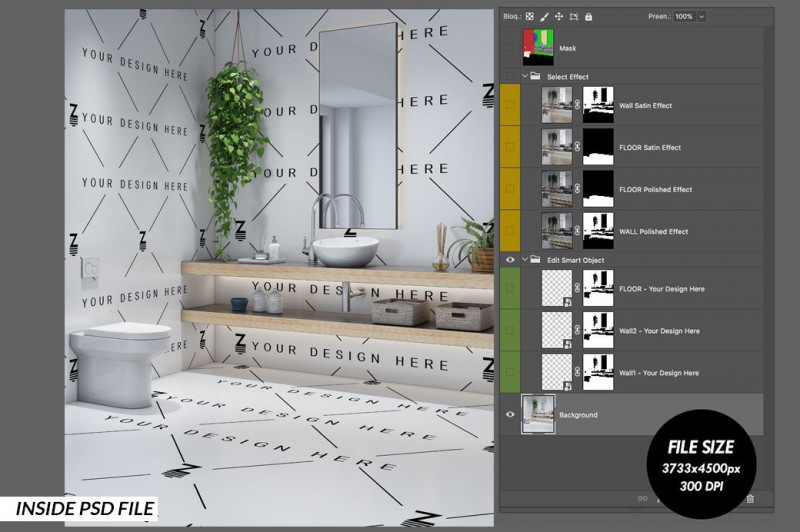Select Wall1 - Your Design Here smart object thumbnail

coord(557,372)
